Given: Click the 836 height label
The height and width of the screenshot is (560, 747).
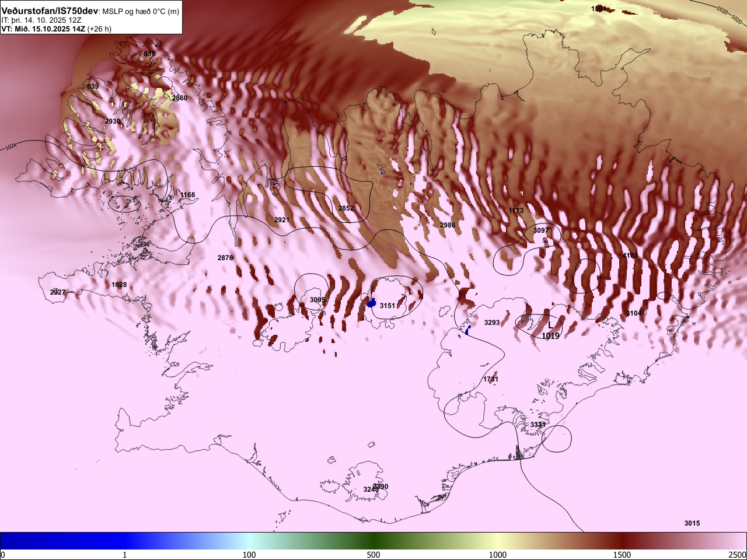Looking at the screenshot, I should click(150, 54).
